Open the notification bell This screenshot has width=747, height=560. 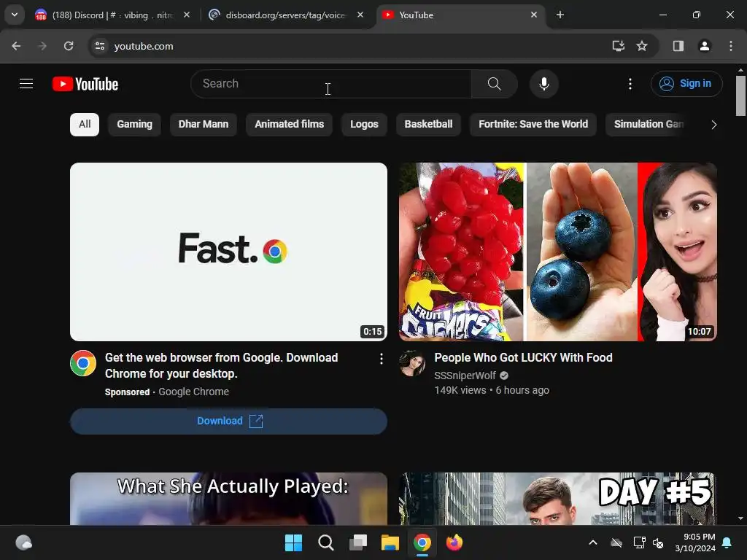coord(727,542)
